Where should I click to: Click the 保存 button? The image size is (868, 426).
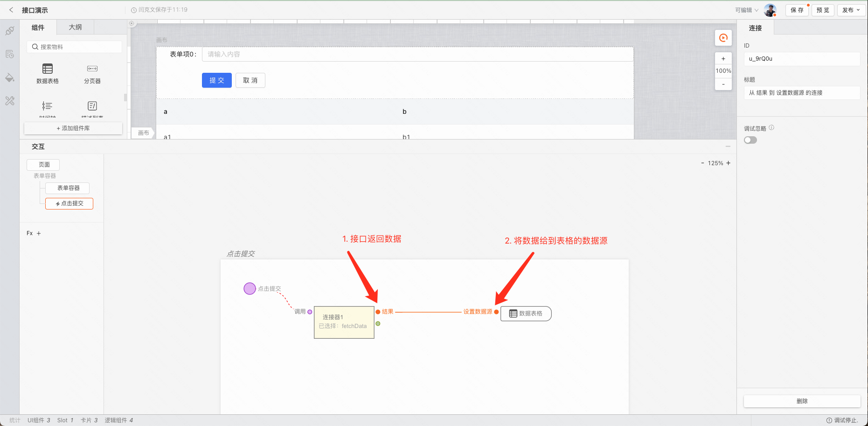(x=797, y=10)
